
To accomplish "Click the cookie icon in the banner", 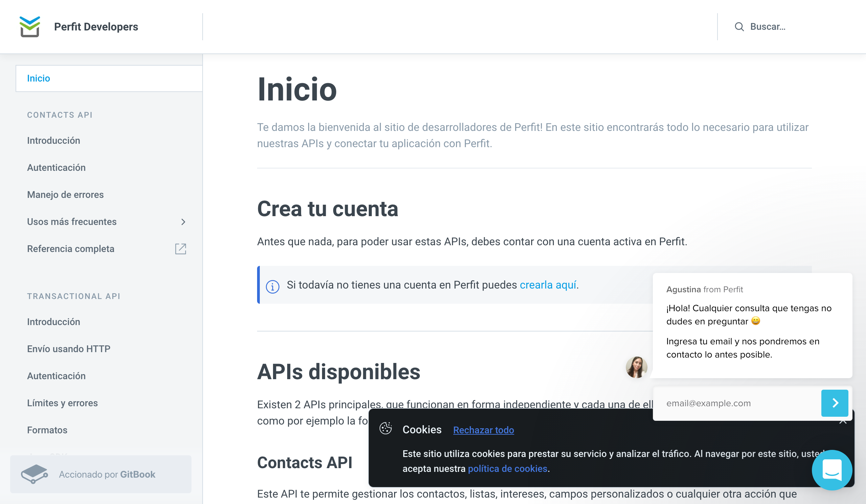I will 386,429.
